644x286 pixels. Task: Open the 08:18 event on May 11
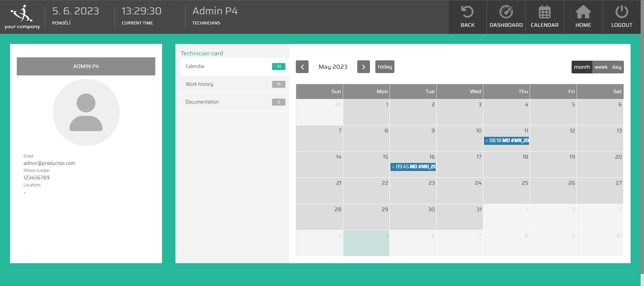[x=506, y=140]
